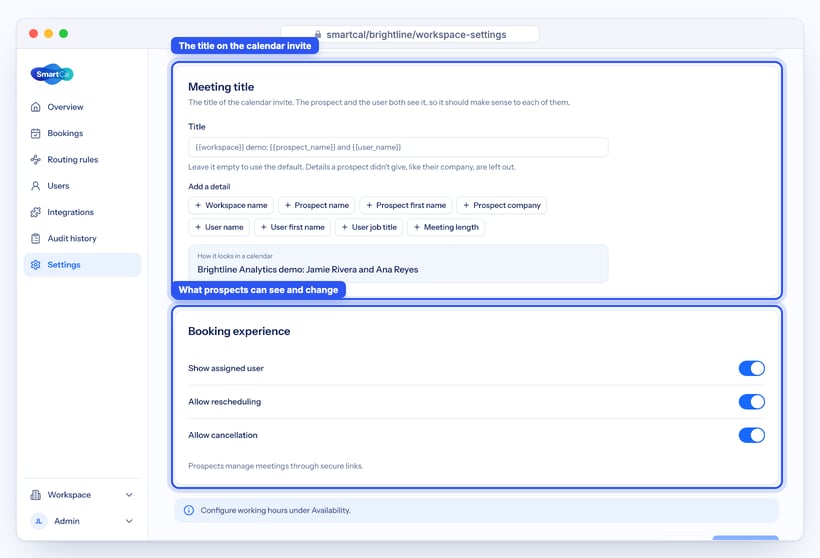The width and height of the screenshot is (820, 558).
Task: Click the Workspace building icon
Action: pos(36,495)
